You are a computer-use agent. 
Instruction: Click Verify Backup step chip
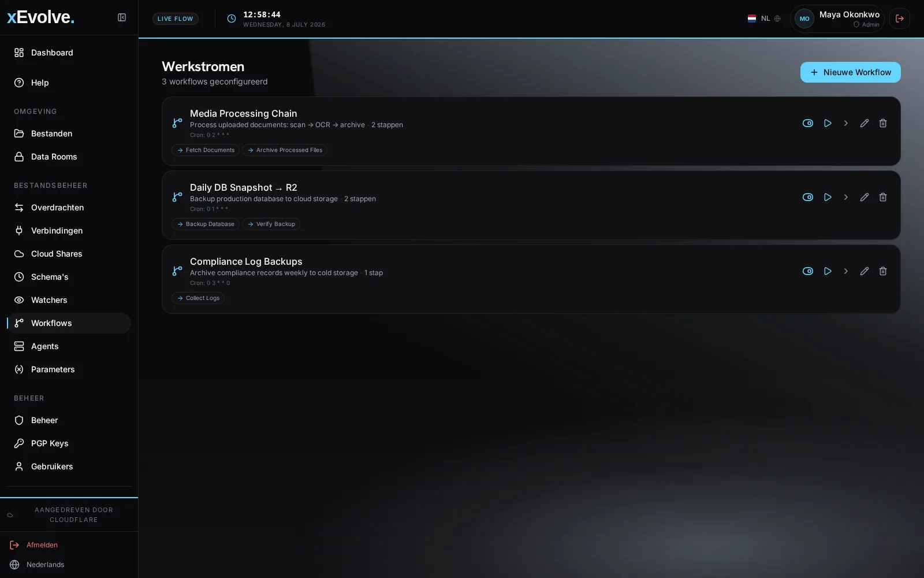[271, 224]
